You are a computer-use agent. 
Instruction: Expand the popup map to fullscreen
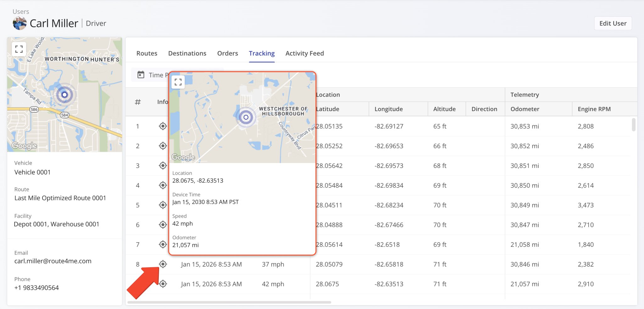[x=178, y=82]
